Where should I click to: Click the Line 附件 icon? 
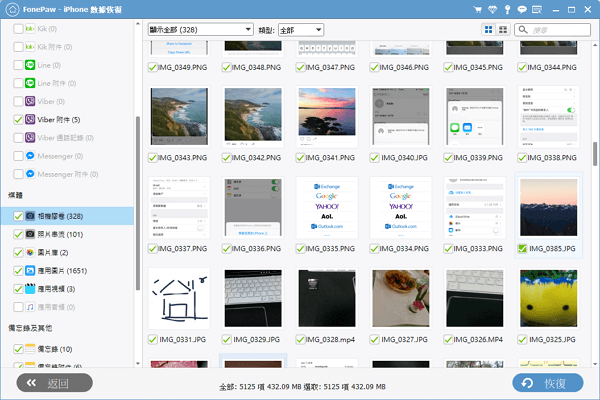pyautogui.click(x=30, y=83)
